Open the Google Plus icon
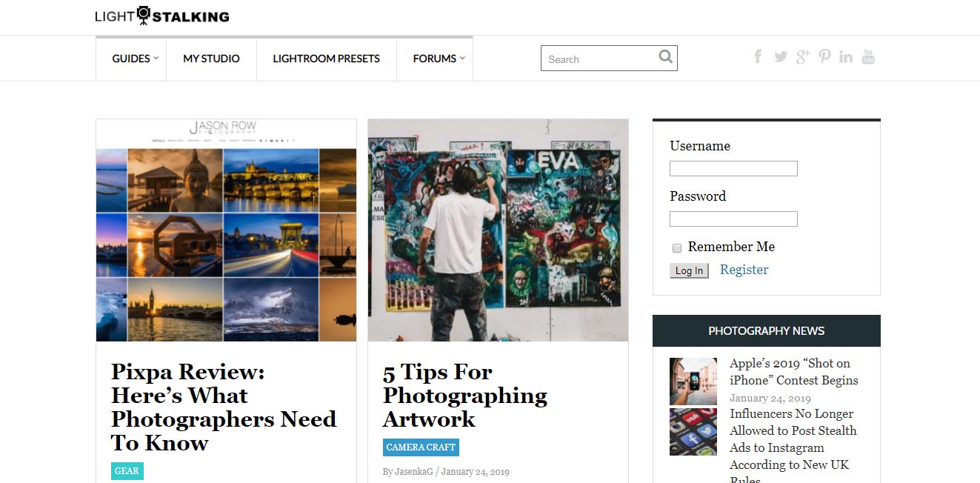This screenshot has height=483, width=980. [x=803, y=57]
